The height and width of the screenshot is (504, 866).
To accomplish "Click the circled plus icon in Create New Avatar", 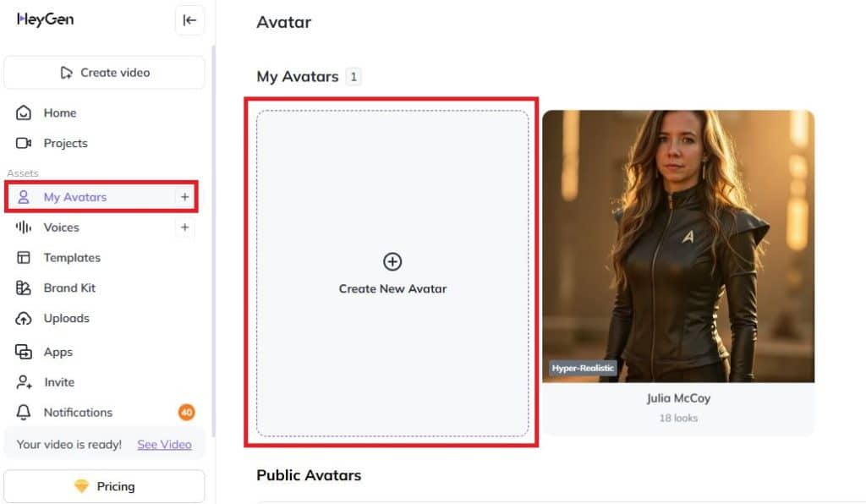I will coord(392,261).
